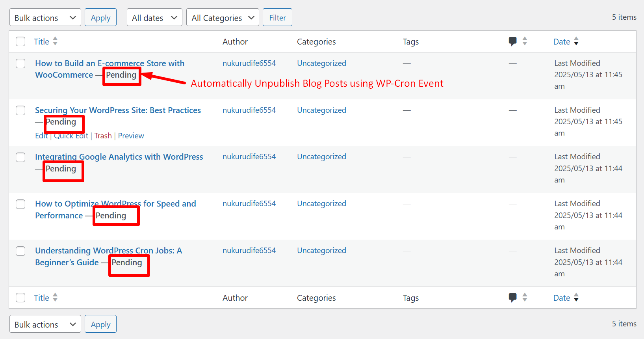Open Understanding WordPress Cron Jobs post
Viewport: 644px width, 339px height.
click(x=108, y=257)
